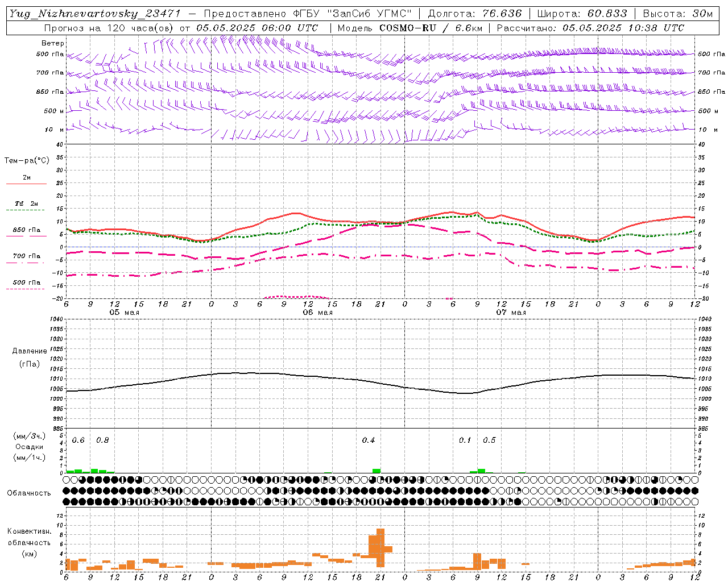The height and width of the screenshot is (582, 728).
Task: Click the 'Td 2м' dew point legend entry
Action: click(x=27, y=203)
